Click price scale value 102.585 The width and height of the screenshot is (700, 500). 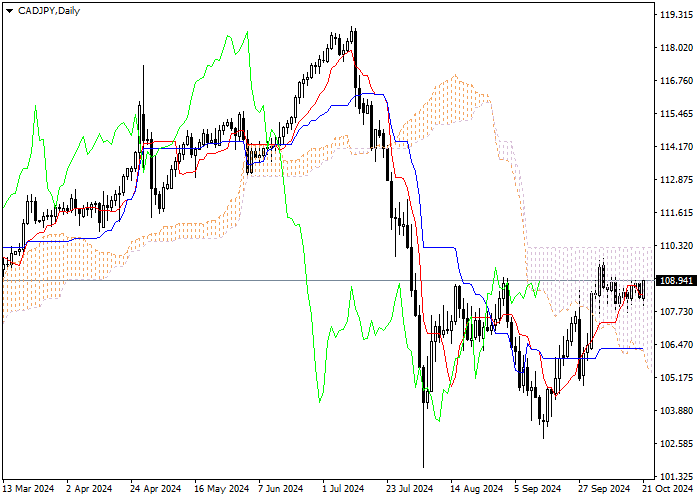(x=676, y=444)
